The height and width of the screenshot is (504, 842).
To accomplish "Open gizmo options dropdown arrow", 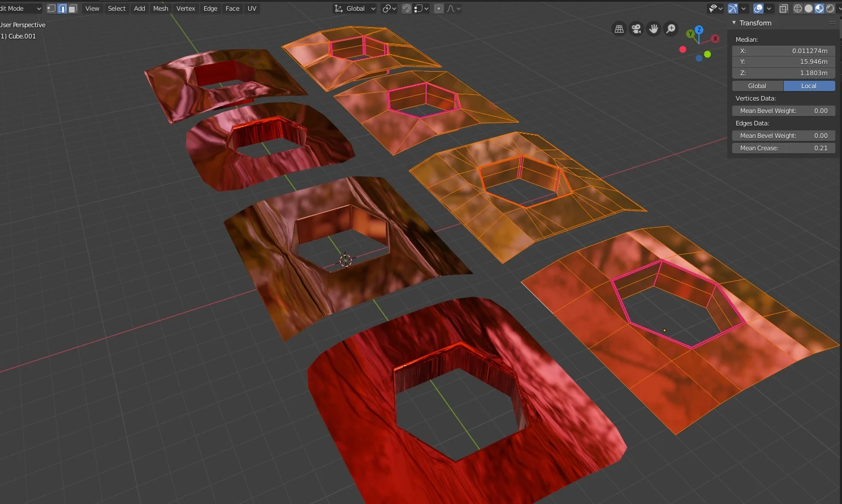I will point(744,8).
